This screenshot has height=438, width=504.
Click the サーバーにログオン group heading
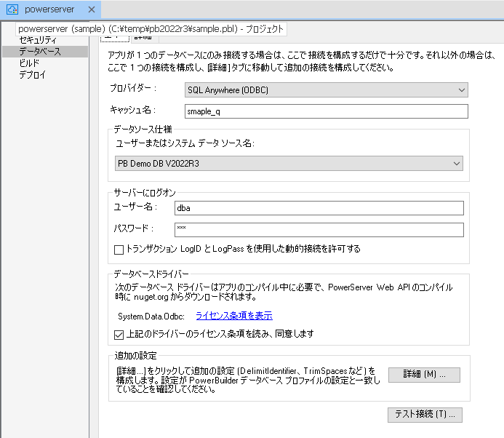point(145,193)
